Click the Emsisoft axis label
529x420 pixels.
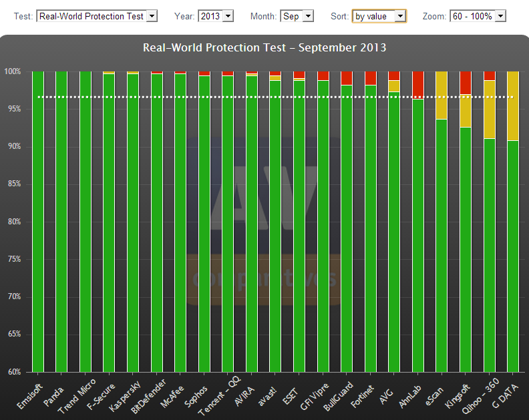pos(29,397)
